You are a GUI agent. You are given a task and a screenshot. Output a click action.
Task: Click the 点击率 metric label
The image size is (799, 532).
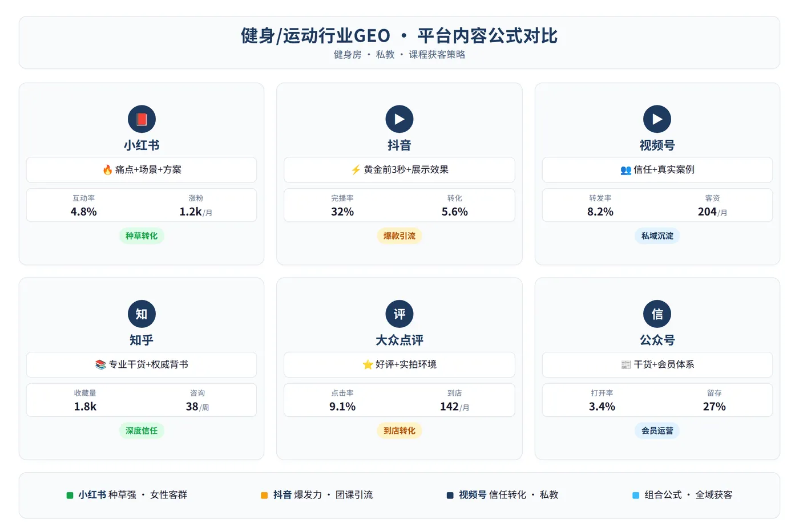pyautogui.click(x=342, y=393)
